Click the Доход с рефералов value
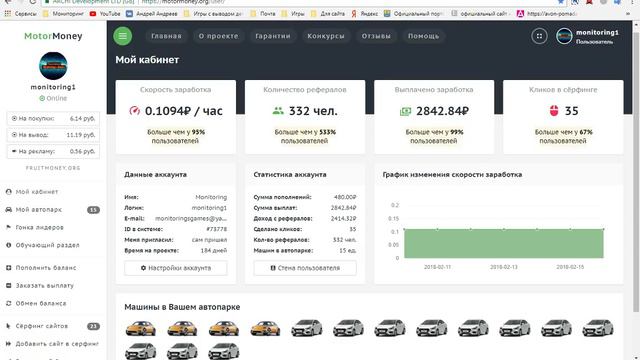The height and width of the screenshot is (360, 640). pos(343,219)
